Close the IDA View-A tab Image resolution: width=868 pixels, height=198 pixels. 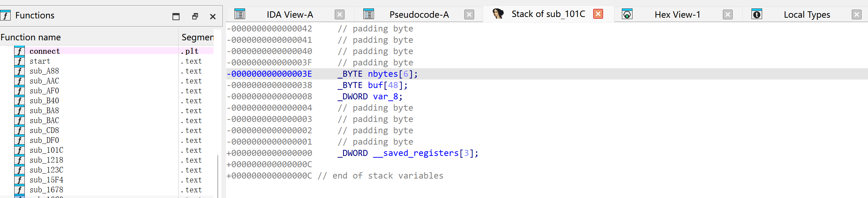340,14
